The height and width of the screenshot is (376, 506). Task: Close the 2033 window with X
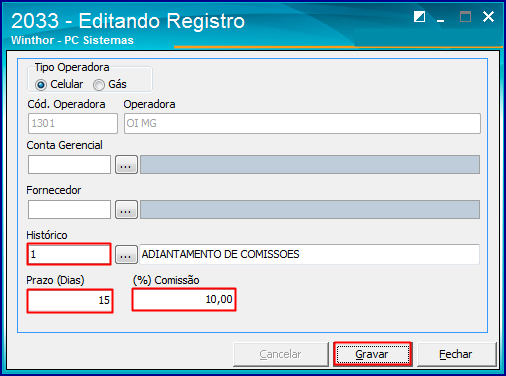pos(488,17)
